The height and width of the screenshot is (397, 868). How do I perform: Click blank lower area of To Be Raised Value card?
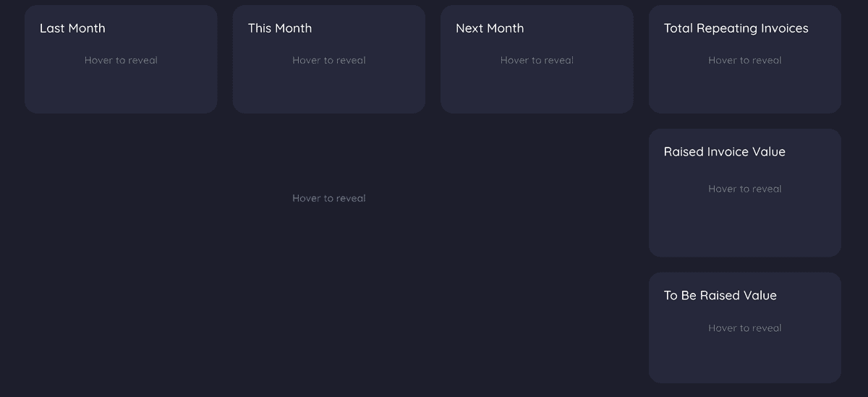tap(745, 362)
